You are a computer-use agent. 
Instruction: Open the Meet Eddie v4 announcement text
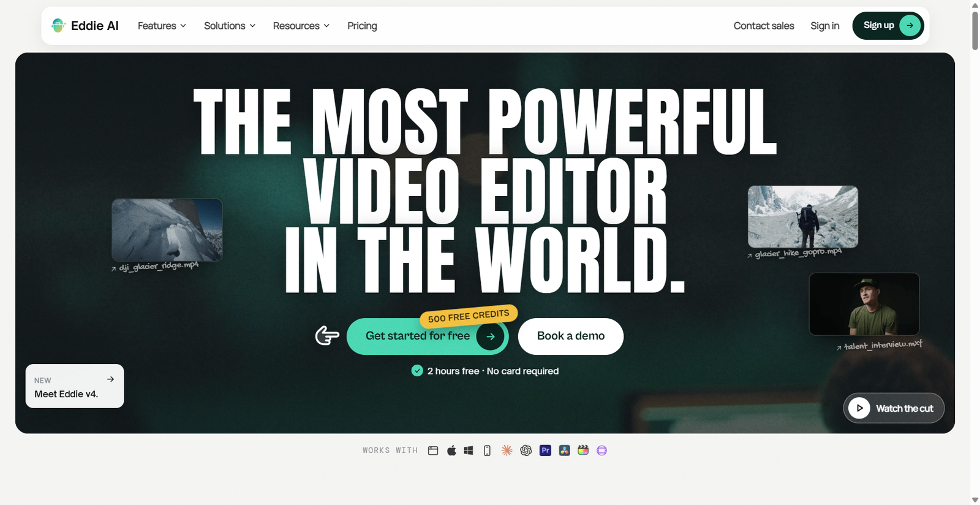[66, 394]
